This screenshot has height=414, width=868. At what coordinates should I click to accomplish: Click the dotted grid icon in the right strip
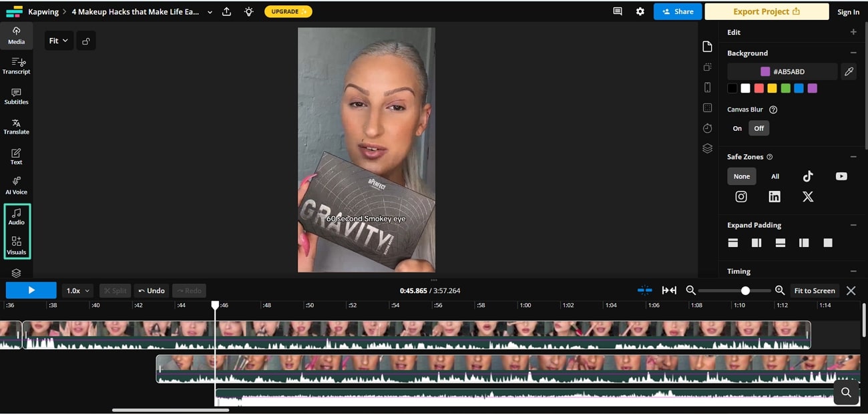(x=708, y=108)
